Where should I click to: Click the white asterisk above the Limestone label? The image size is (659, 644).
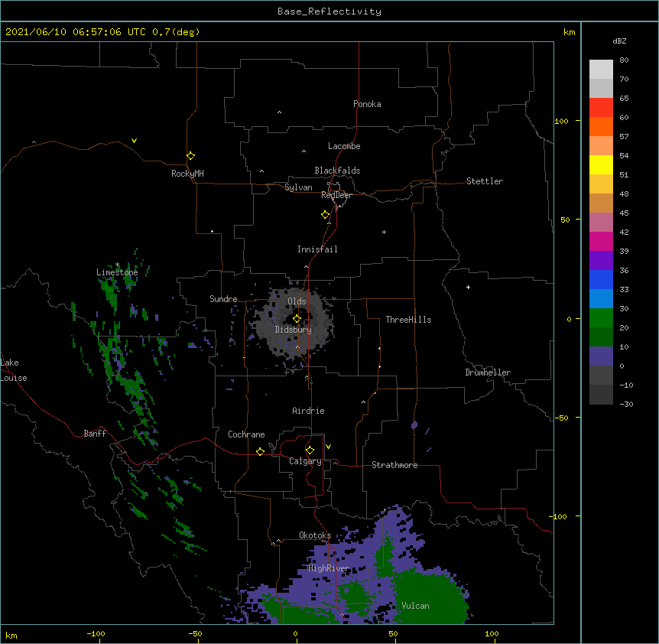click(117, 265)
